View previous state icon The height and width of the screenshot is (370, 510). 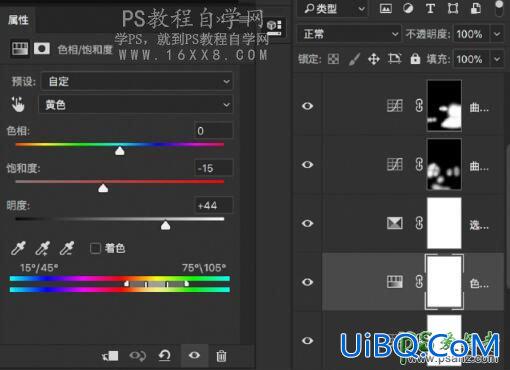(137, 356)
